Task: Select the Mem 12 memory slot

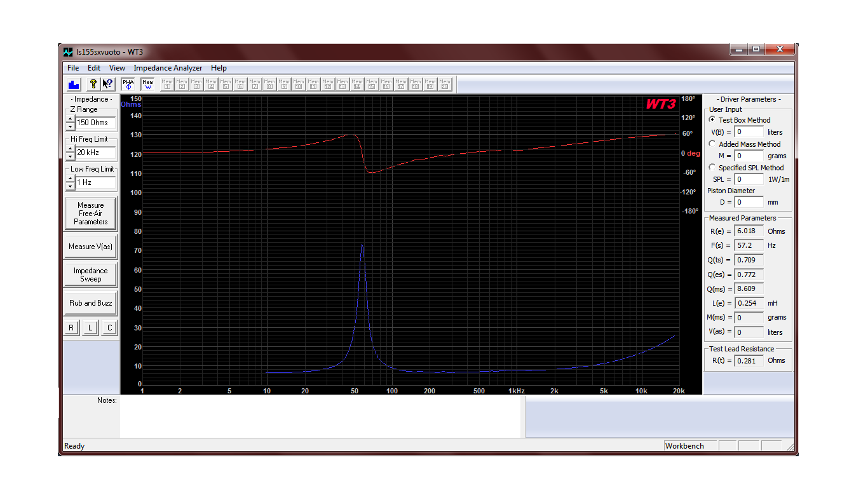Action: 328,84
